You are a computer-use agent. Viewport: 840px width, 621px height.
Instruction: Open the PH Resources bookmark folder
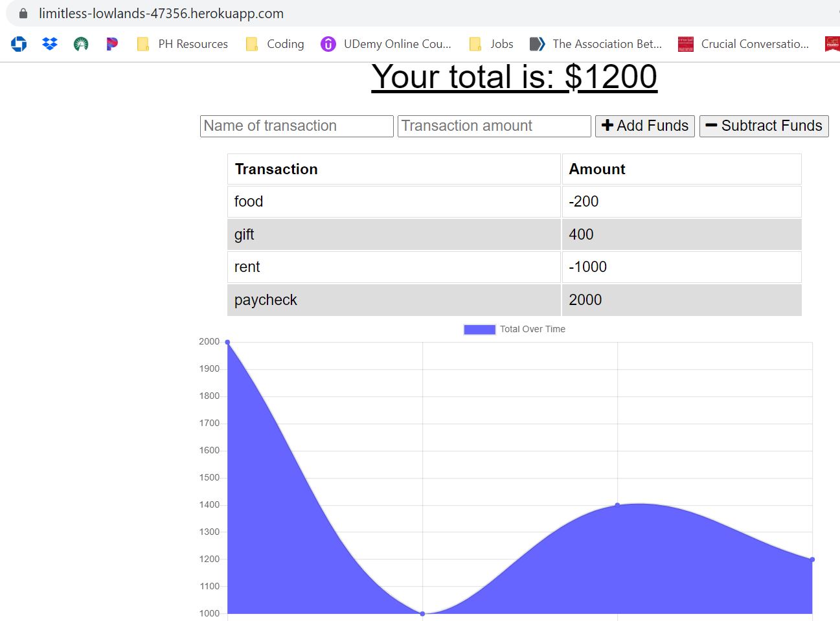(182, 44)
